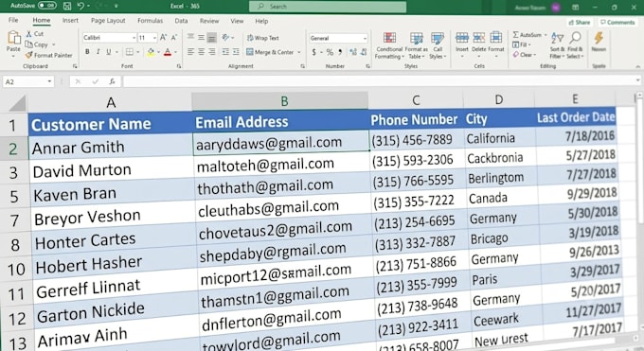The height and width of the screenshot is (351, 644).
Task: Switch to the Page Layout tab
Action: click(108, 20)
